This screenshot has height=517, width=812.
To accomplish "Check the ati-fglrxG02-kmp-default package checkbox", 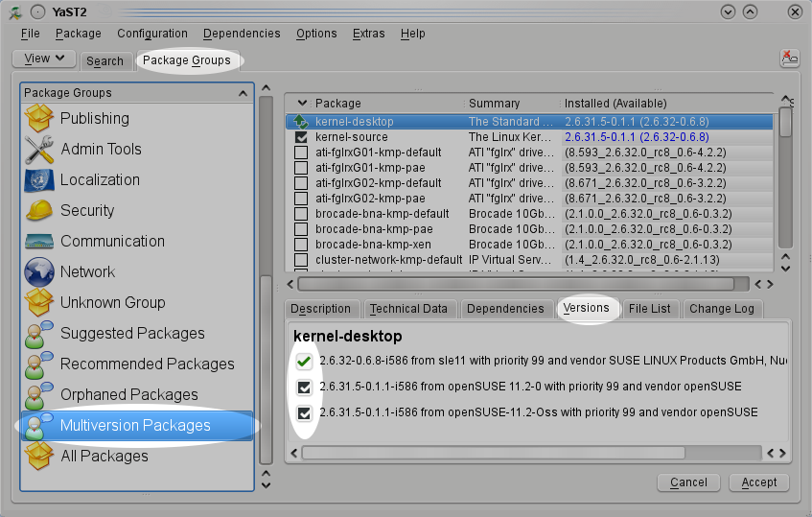I will 301,183.
